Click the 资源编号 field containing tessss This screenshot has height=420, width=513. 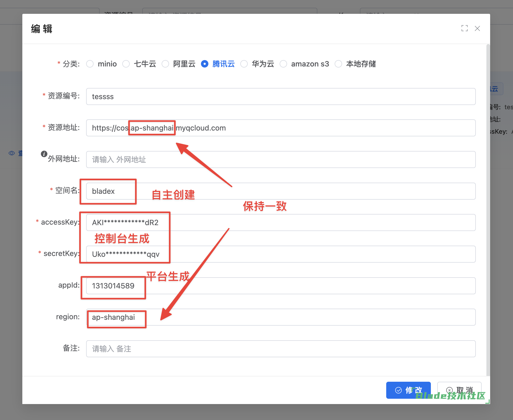pos(281,96)
